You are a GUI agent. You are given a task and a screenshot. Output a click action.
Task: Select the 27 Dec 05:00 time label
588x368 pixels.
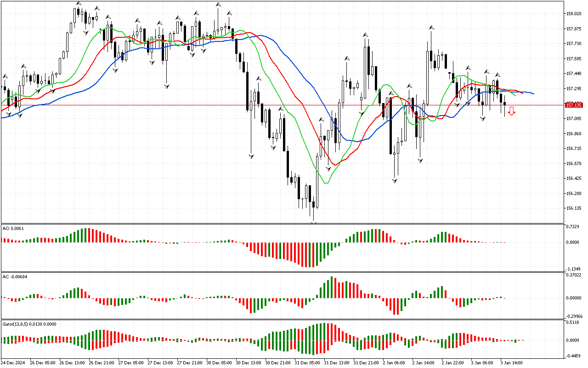pyautogui.click(x=131, y=363)
